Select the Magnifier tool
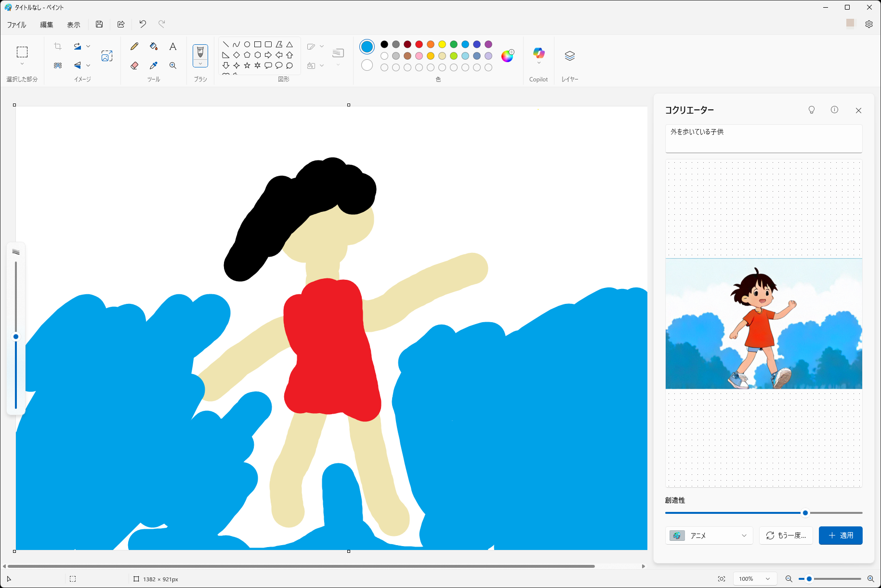 coord(172,65)
